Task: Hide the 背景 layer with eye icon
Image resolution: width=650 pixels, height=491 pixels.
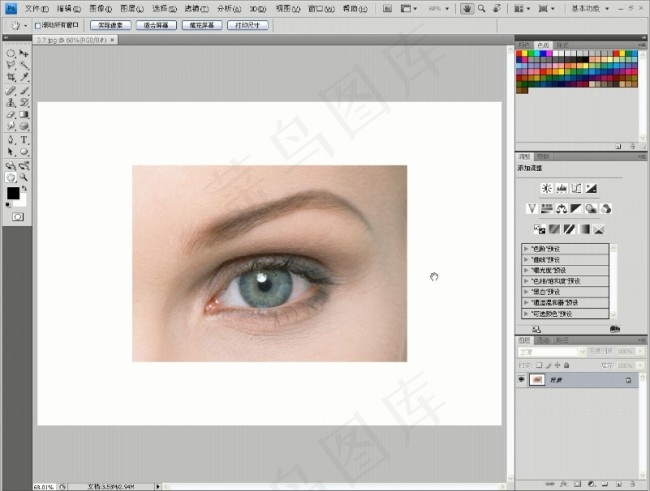Action: pyautogui.click(x=521, y=379)
